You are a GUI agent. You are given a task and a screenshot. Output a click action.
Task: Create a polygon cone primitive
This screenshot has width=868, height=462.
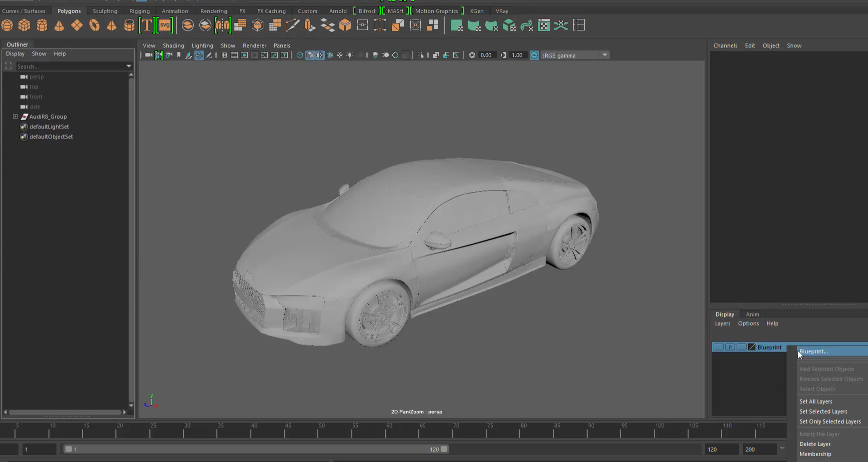[x=59, y=25]
